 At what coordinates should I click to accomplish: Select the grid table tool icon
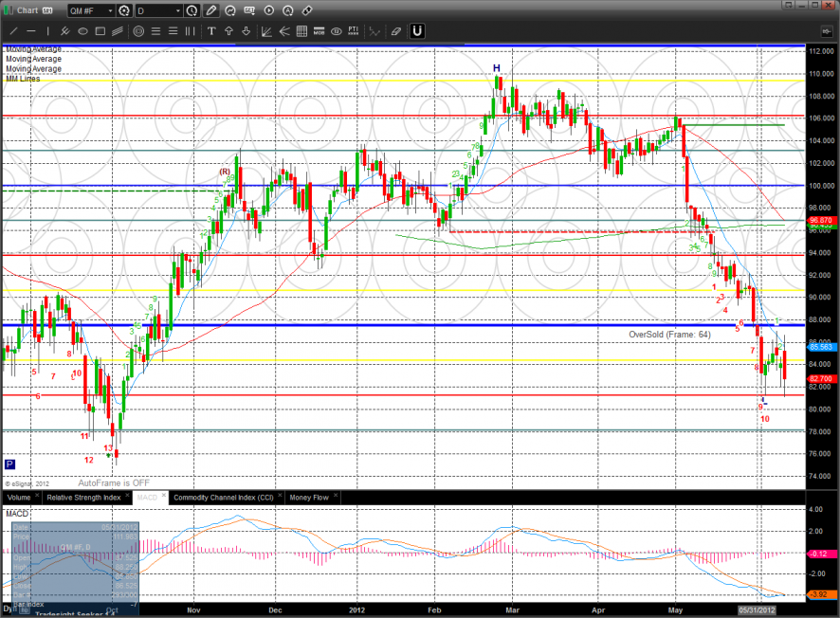(301, 30)
